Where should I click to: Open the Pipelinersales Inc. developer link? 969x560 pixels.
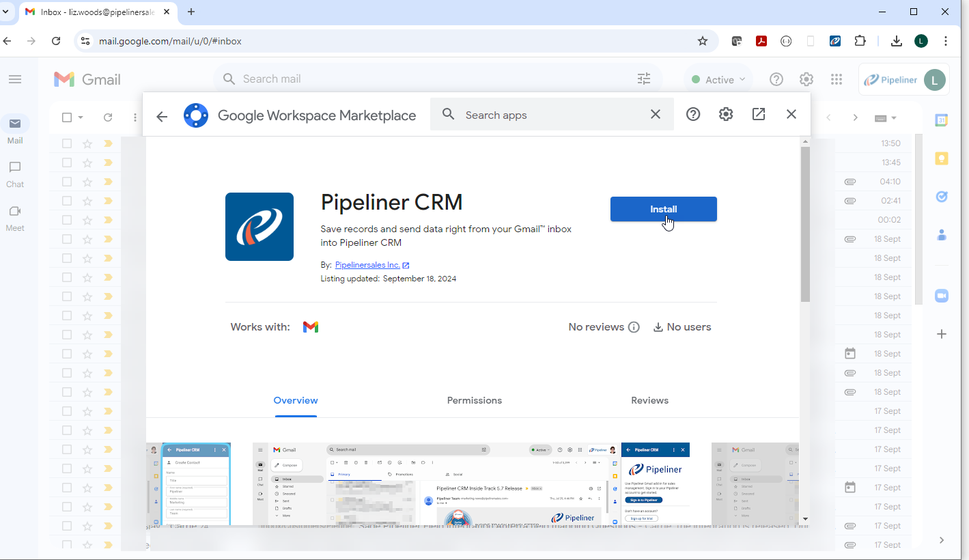(x=367, y=265)
